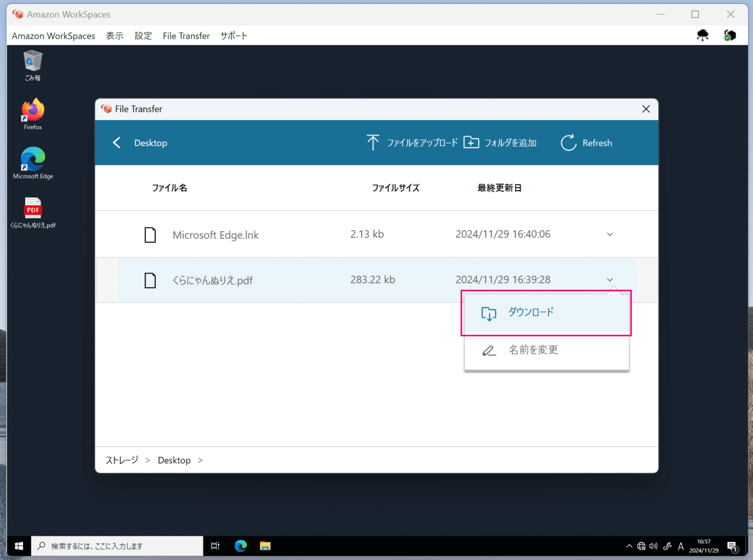753x560 pixels.
Task: Collapse options chevron for くらにゃんぬりえ.pdf
Action: (610, 280)
